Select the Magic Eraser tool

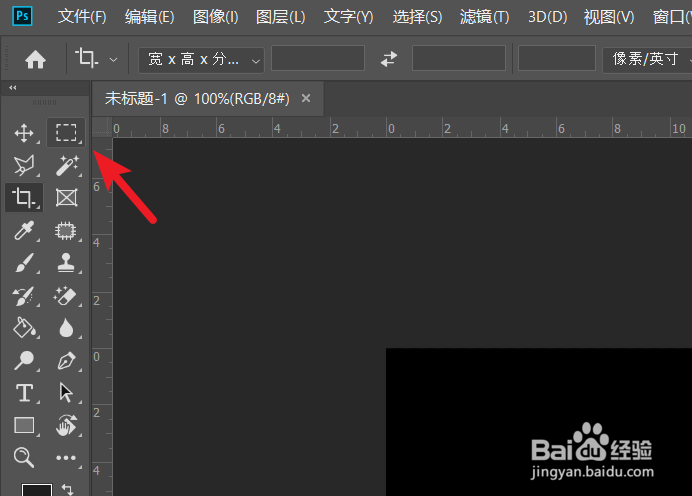click(x=66, y=296)
